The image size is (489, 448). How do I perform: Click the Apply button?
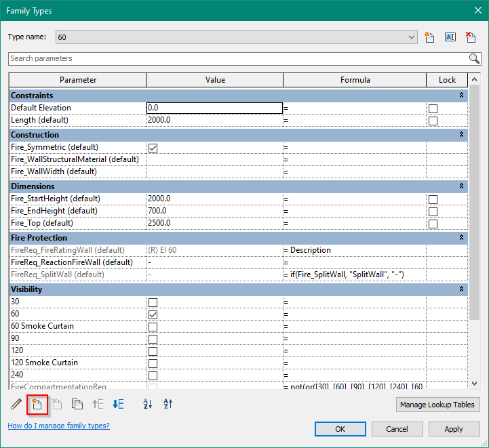[454, 429]
